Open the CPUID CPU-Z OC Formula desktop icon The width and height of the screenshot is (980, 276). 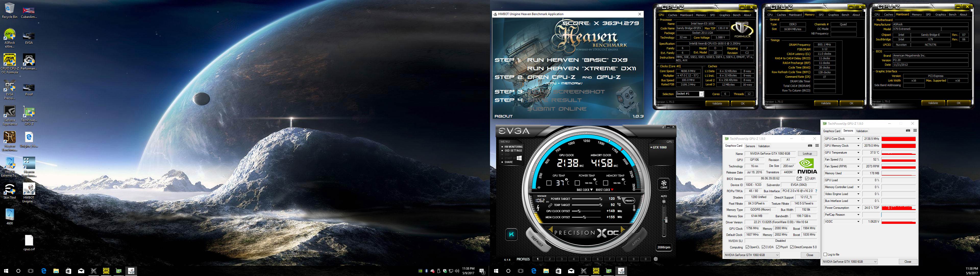(9, 63)
